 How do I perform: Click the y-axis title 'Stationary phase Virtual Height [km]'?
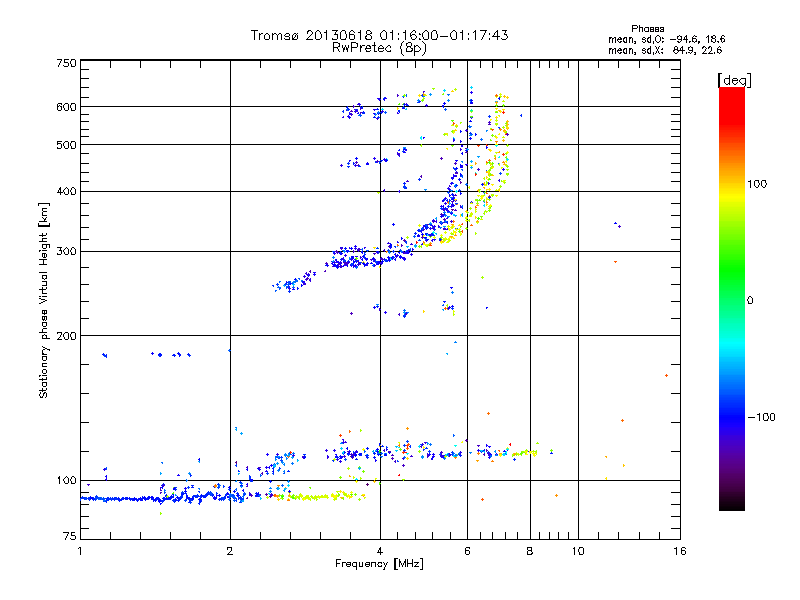[x=44, y=300]
